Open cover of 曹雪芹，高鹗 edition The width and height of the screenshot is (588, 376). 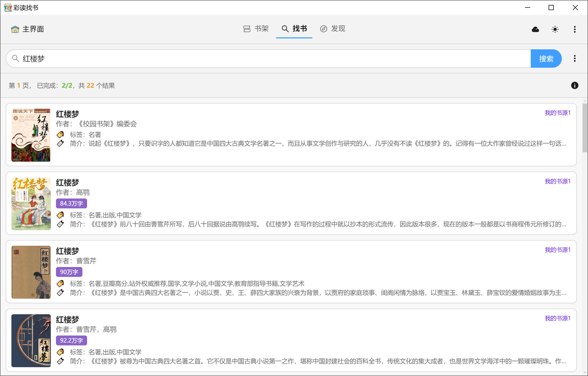[31, 340]
